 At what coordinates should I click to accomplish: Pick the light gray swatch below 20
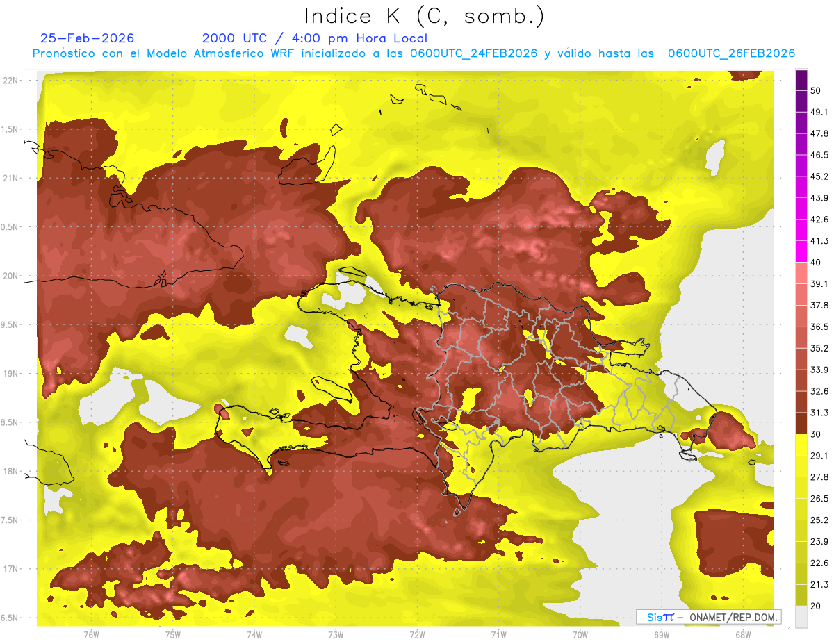click(x=801, y=617)
